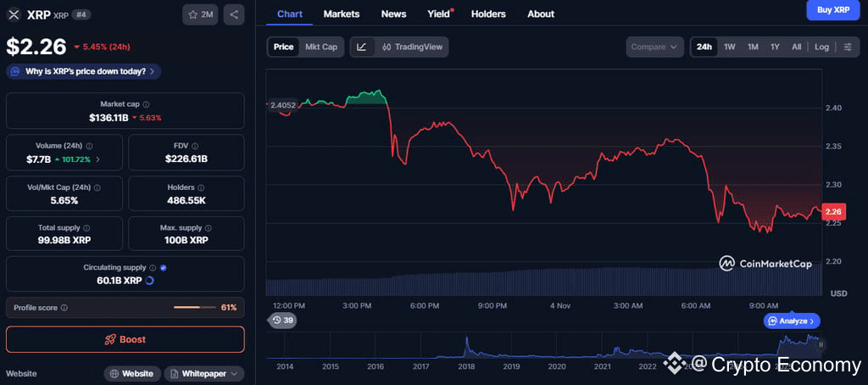Viewport: 868px width, 385px height.
Task: Switch chart to Mkt Cap view
Action: click(x=321, y=47)
